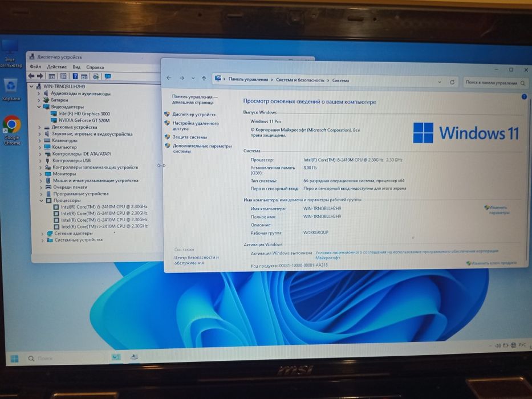Expand the Клавиатуры category
This screenshot has height=399, width=532.
click(x=40, y=140)
